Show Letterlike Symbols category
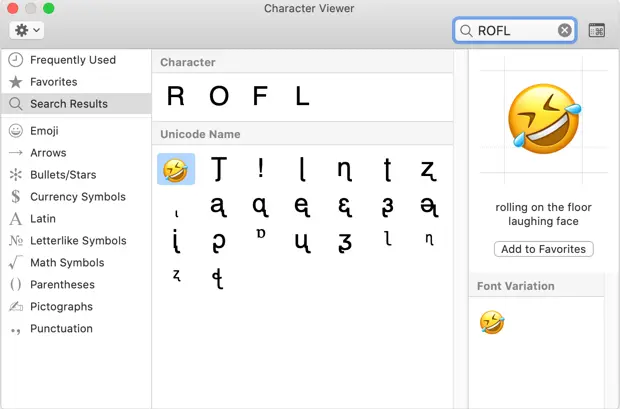 (78, 241)
